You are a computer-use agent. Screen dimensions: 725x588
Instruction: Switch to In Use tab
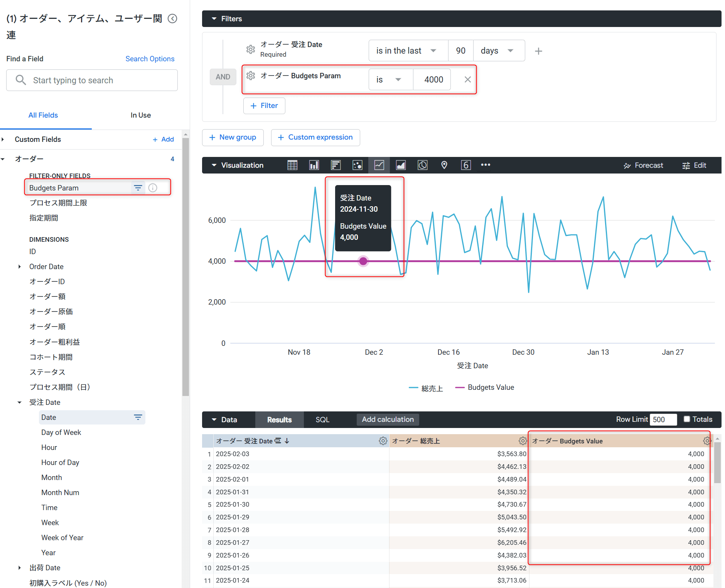click(141, 115)
